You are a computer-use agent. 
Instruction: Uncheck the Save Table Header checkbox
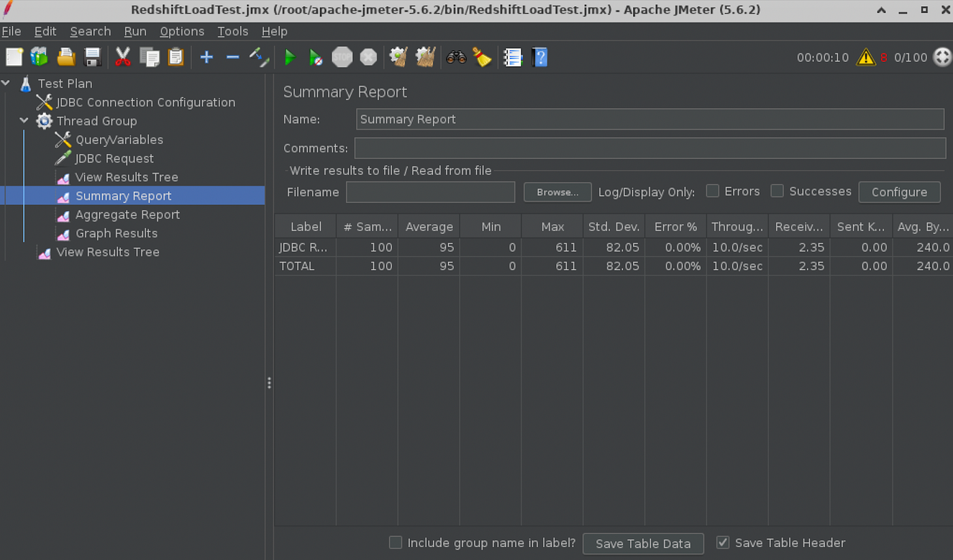click(x=723, y=542)
